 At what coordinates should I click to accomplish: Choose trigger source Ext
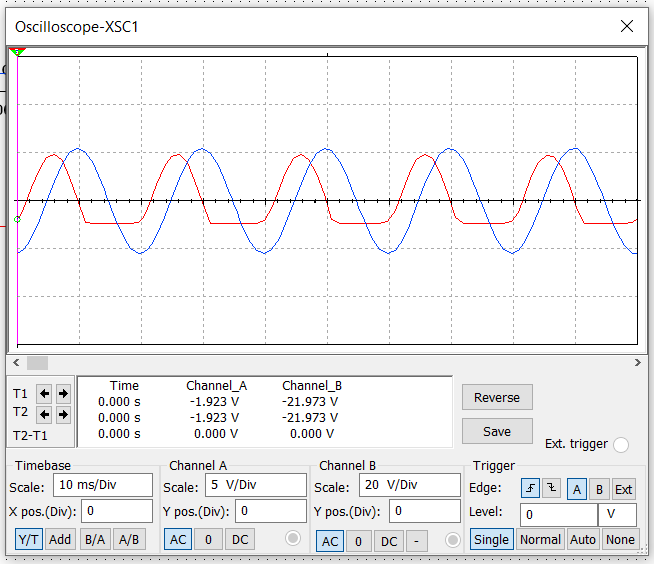(624, 489)
